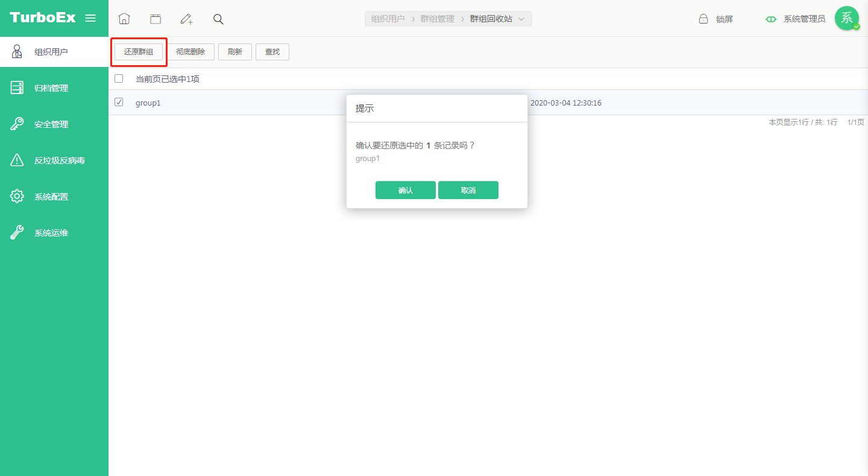The image size is (868, 476).
Task: Click the 当前页已选中1项 header text
Action: [168, 79]
